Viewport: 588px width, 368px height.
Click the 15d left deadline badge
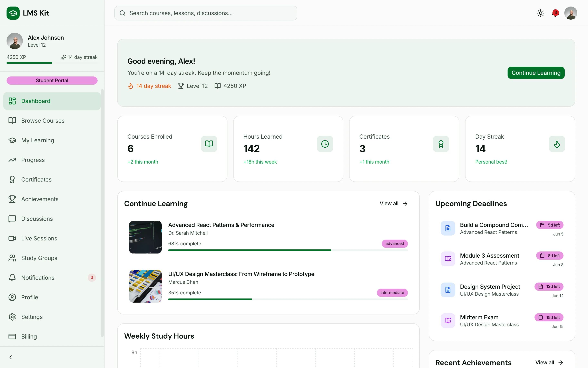click(549, 317)
